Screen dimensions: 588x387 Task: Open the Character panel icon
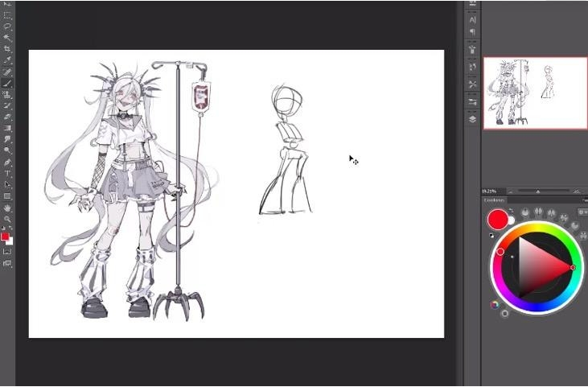[x=472, y=19]
